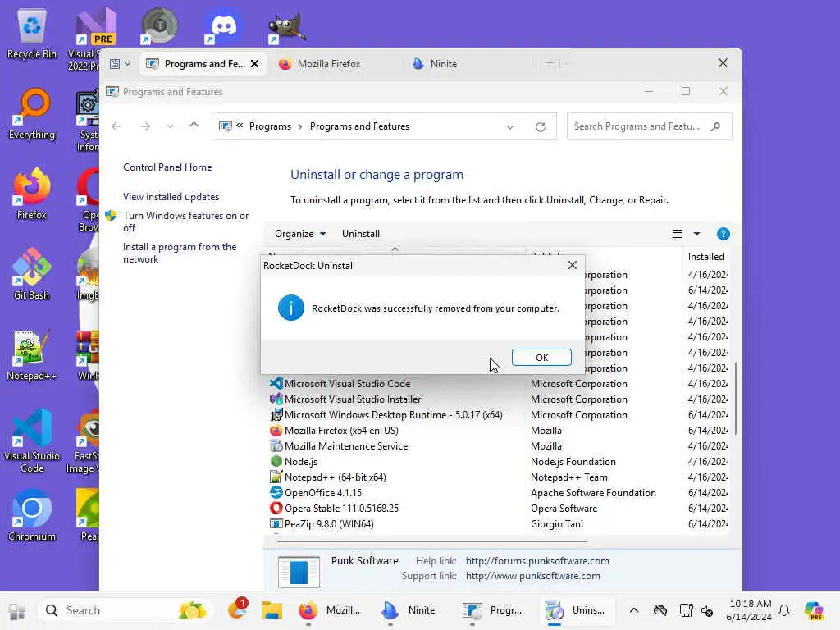Open the www.punksoftware.com support link
Screen dimensions: 840x630
[x=532, y=576]
